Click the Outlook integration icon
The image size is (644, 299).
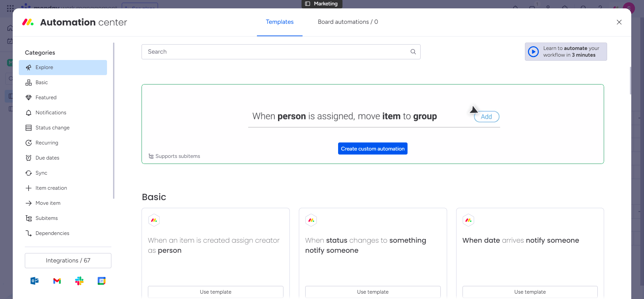35,281
